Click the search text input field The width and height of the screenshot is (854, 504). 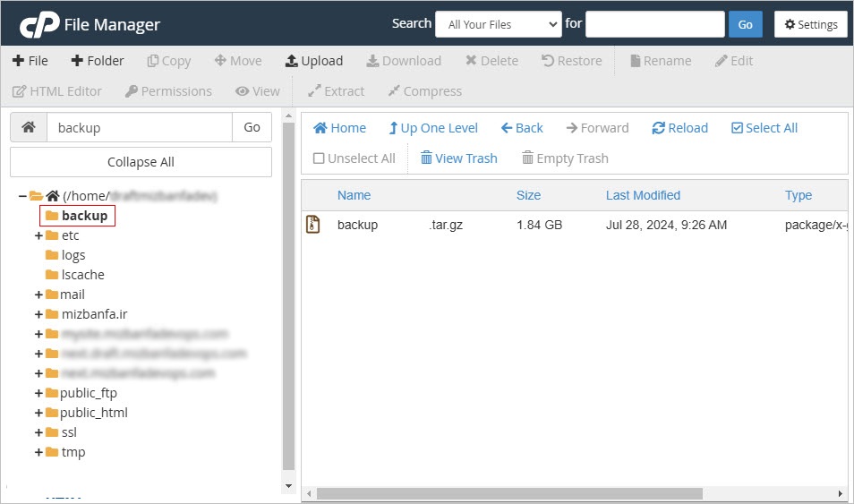point(654,24)
